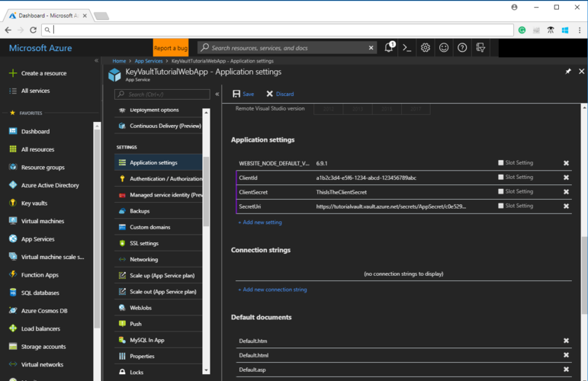The height and width of the screenshot is (381, 588).
Task: Open Azure notifications bell
Action: click(389, 47)
